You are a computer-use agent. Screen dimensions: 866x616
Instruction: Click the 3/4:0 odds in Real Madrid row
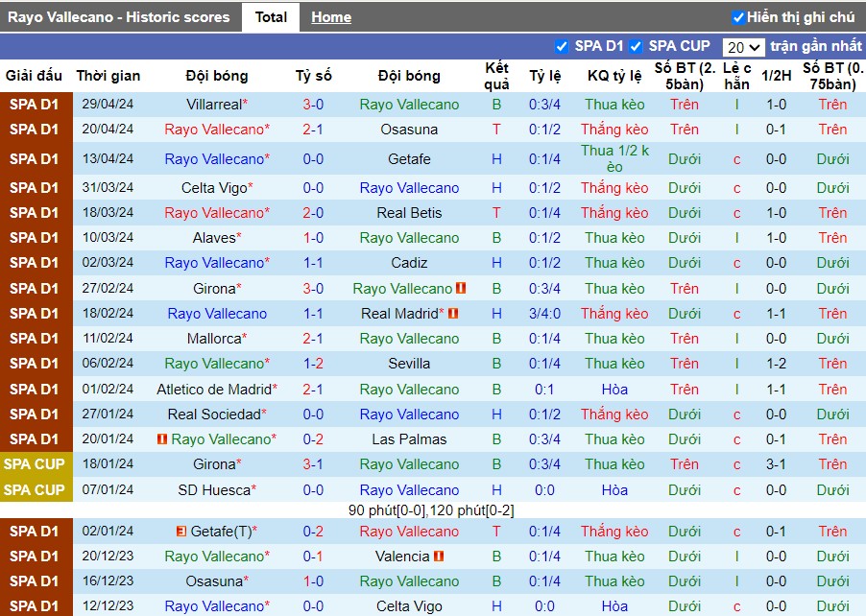pyautogui.click(x=544, y=314)
